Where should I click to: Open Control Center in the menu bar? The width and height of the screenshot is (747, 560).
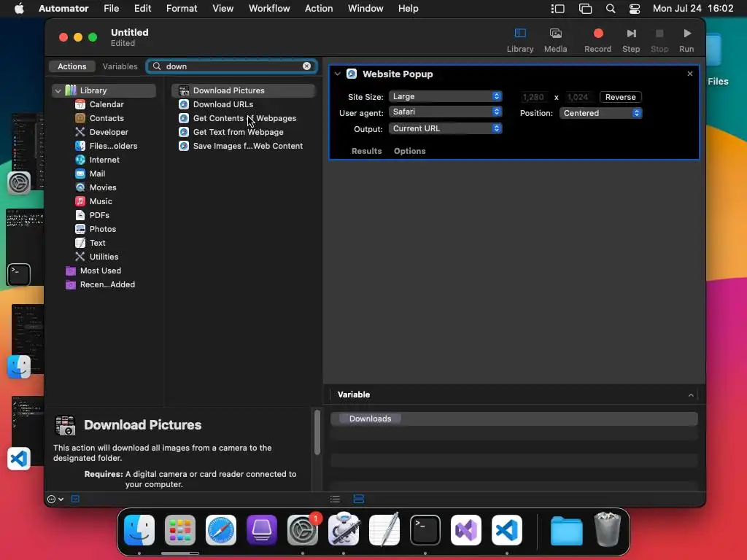tap(635, 9)
